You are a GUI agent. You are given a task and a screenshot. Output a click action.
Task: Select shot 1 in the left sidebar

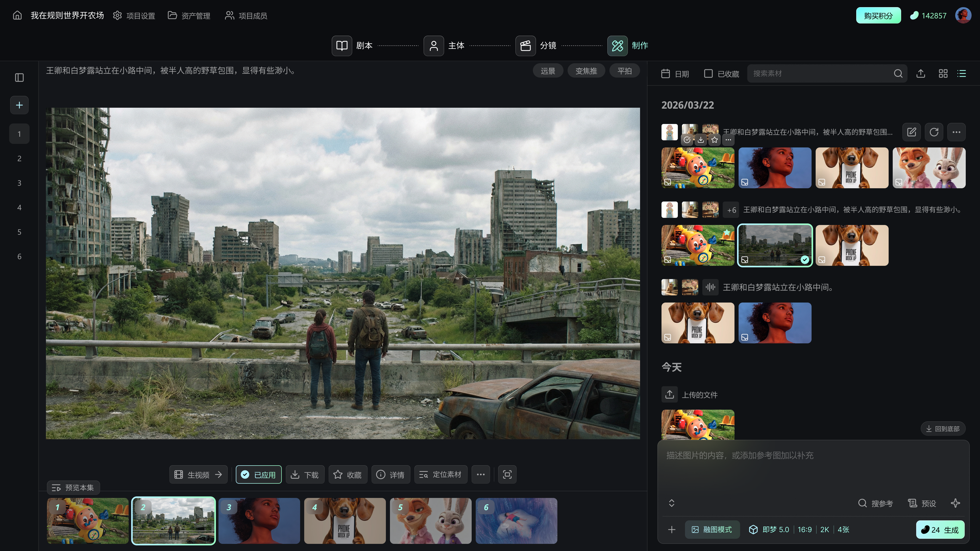pos(19,134)
